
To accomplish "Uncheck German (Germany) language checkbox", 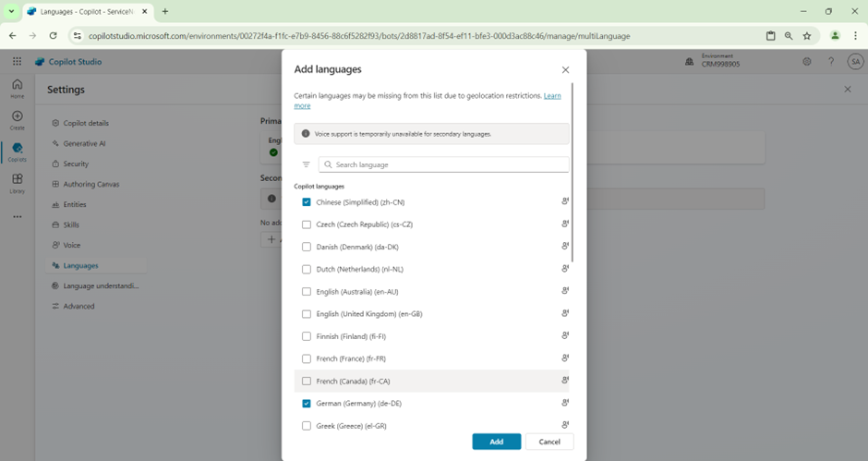I will click(307, 404).
